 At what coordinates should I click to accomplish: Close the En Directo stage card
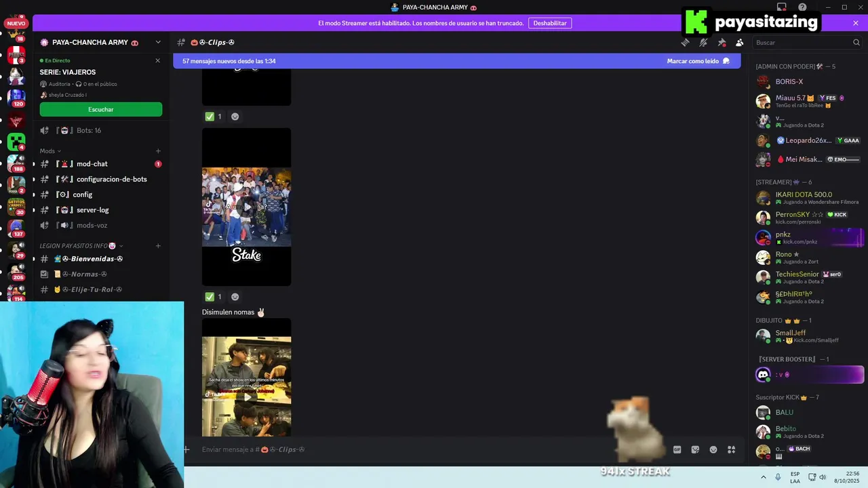click(158, 60)
